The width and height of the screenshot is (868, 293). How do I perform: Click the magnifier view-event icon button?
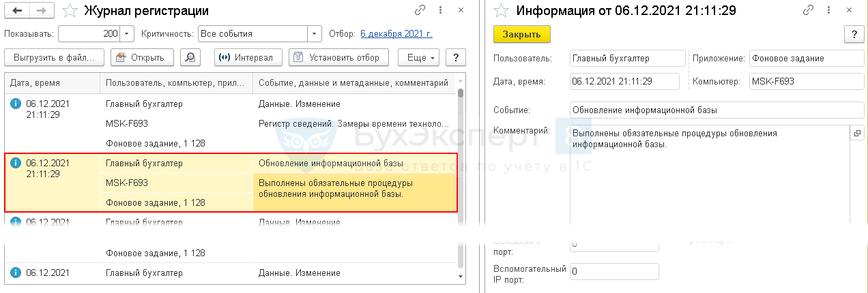click(x=190, y=57)
